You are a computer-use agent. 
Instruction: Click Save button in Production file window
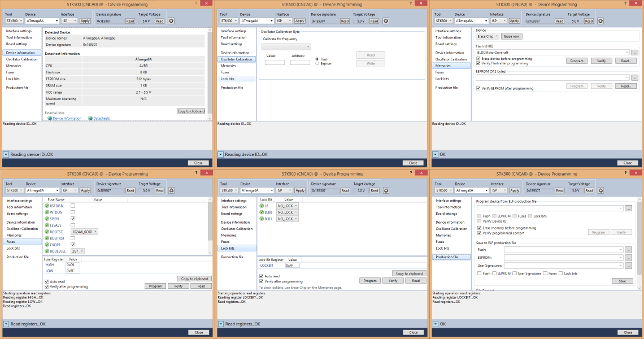click(622, 281)
